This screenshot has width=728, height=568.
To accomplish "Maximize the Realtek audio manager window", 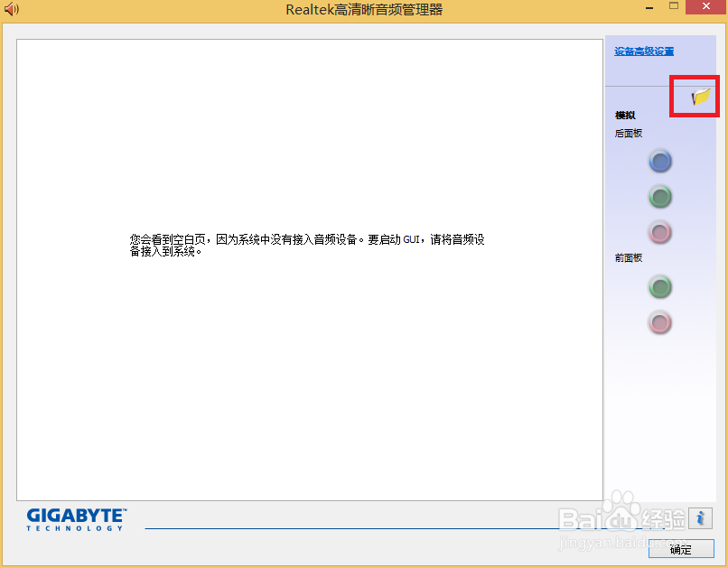I will click(674, 6).
